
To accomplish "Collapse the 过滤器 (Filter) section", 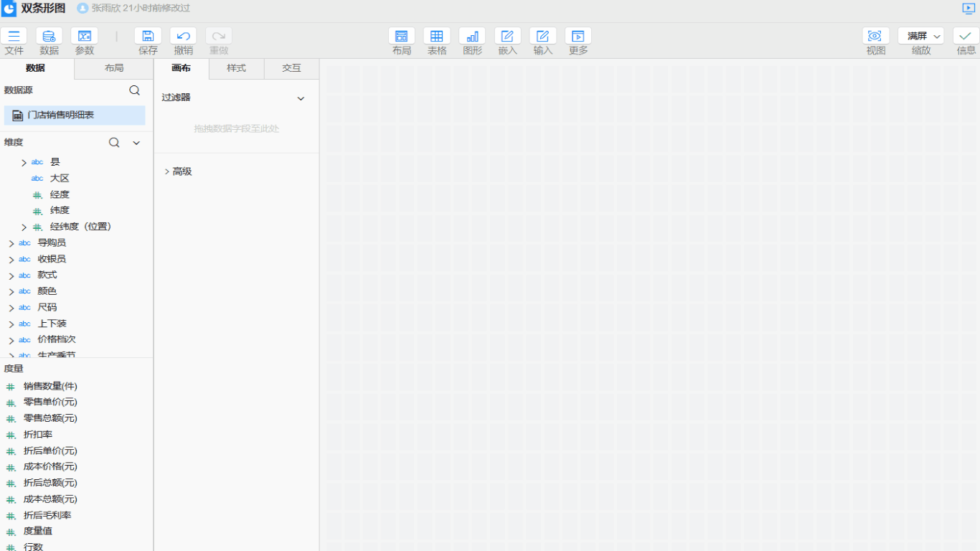I will click(x=301, y=98).
